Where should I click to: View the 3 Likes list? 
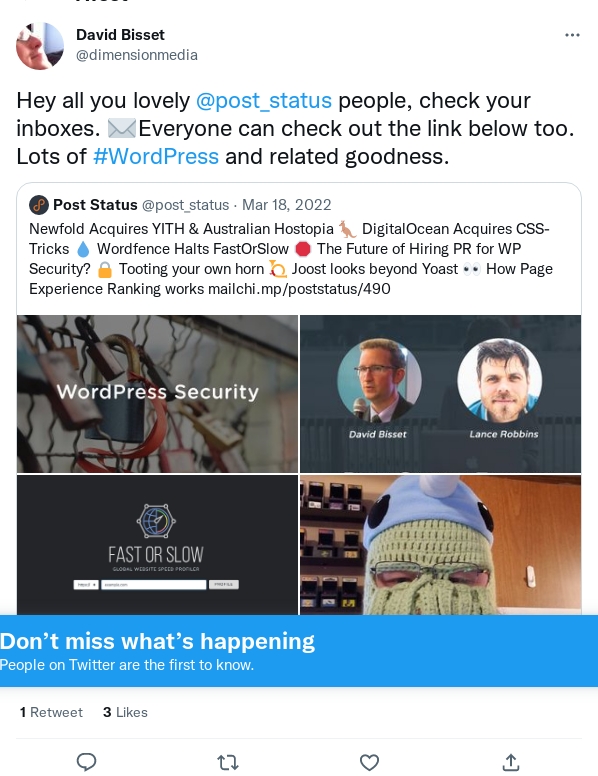click(x=125, y=712)
